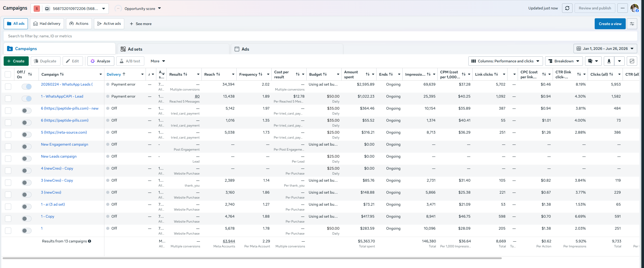Toggle off the 1 - WhatsAppCAPI - Lead campaign
Viewport: 644px width, 268px height.
(27, 99)
